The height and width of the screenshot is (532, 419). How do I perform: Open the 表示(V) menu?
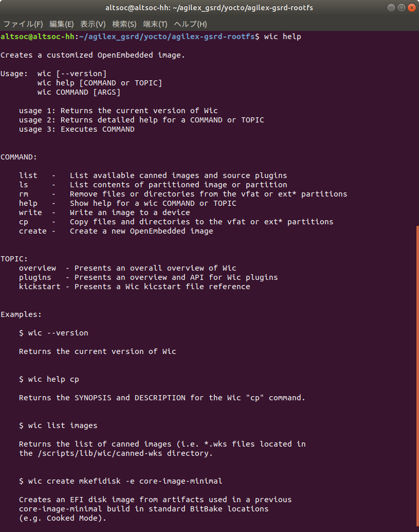[93, 24]
